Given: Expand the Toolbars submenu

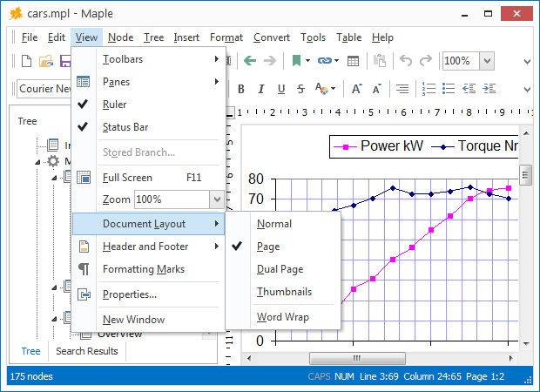Looking at the screenshot, I should pos(148,59).
